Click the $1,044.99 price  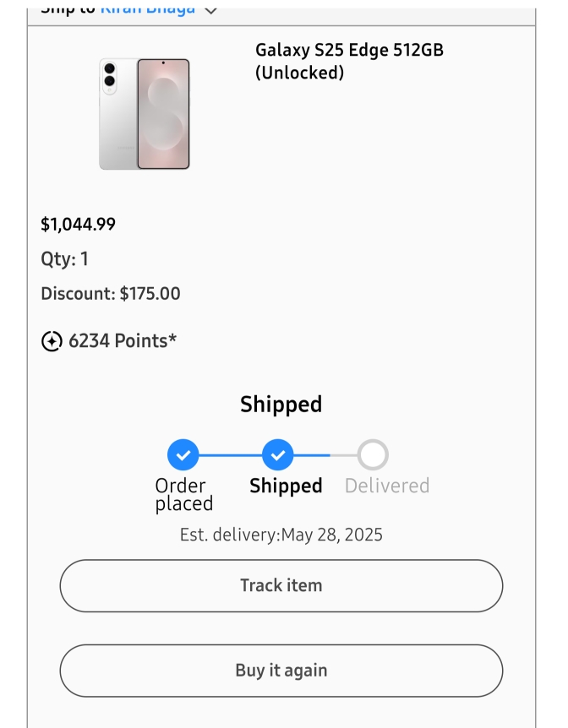pos(79,225)
